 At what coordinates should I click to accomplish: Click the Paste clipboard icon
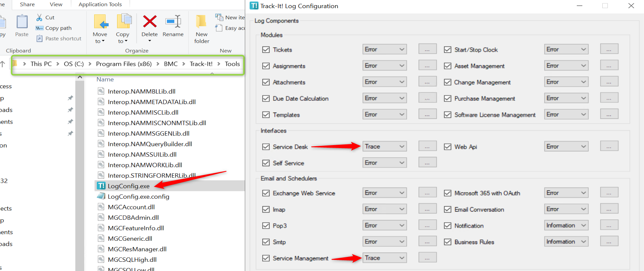coord(22,21)
